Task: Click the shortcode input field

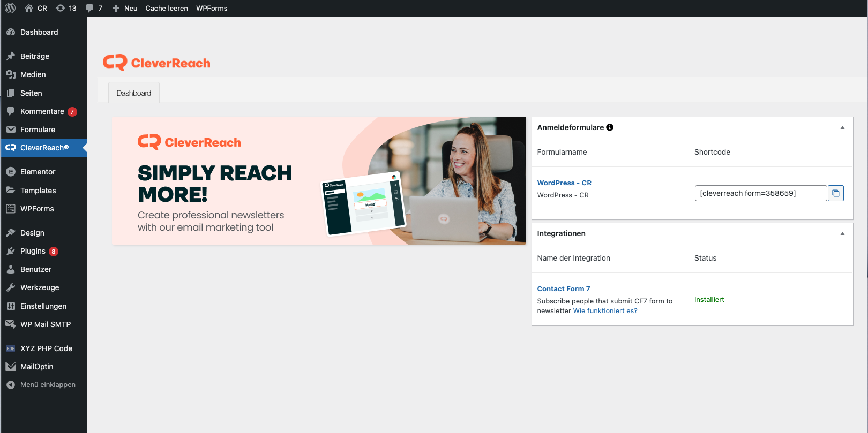Action: tap(761, 193)
